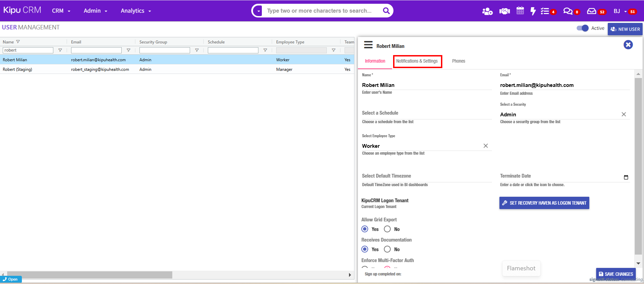Open the inbox tray icon
This screenshot has height=284, width=644.
(591, 11)
